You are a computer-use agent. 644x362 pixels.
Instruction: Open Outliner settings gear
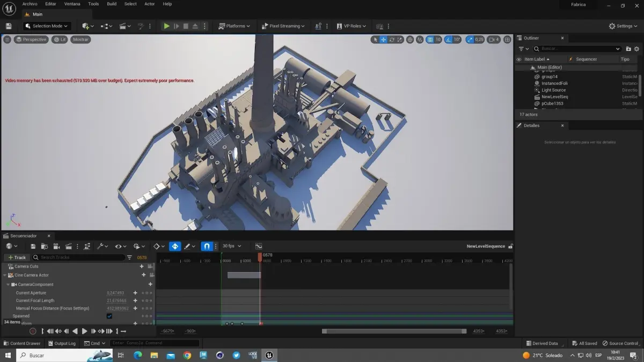636,49
